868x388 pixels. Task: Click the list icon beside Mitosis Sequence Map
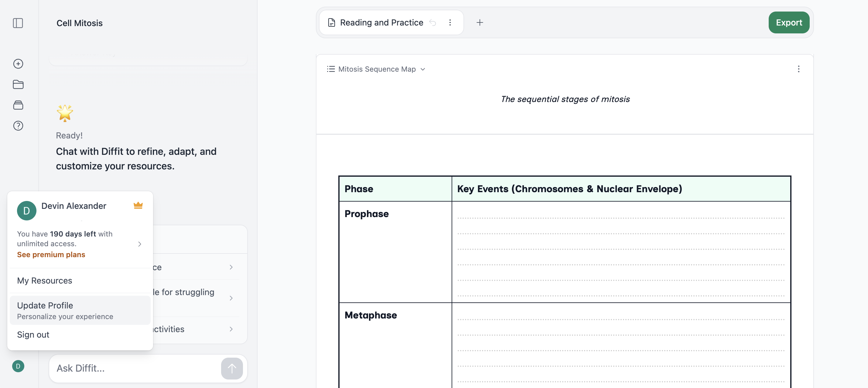[x=331, y=69]
